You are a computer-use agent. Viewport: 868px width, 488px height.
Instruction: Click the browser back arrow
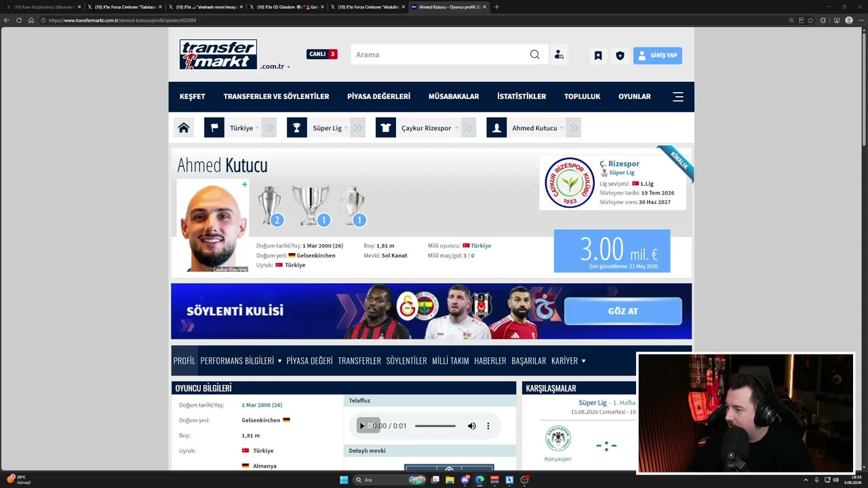point(7,20)
